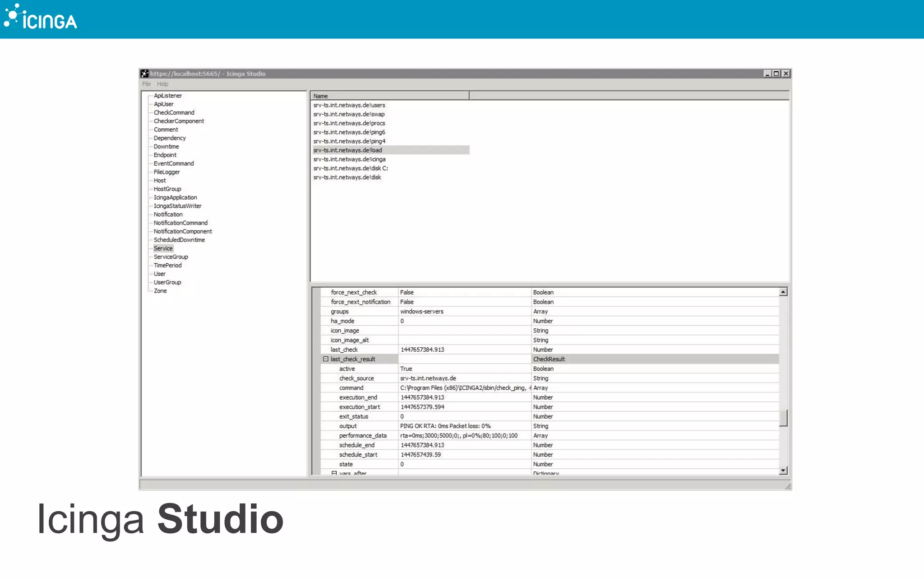This screenshot has width=924, height=578.
Task: Select NotificationComponent in the tree
Action: point(183,232)
